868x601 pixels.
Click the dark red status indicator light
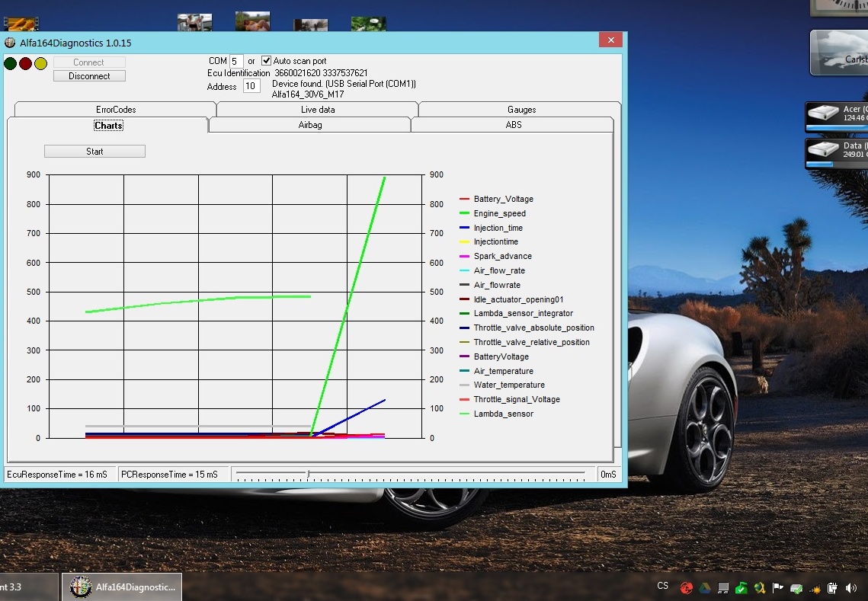point(25,64)
